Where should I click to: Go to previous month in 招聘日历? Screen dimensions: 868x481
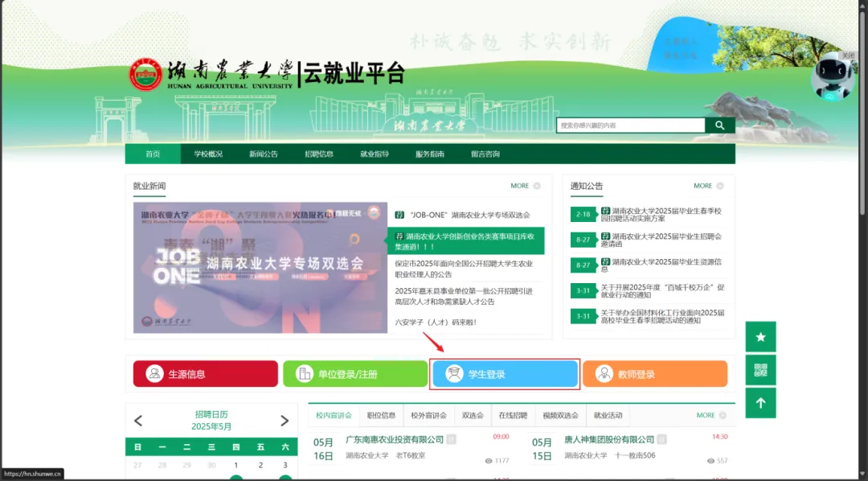point(138,421)
